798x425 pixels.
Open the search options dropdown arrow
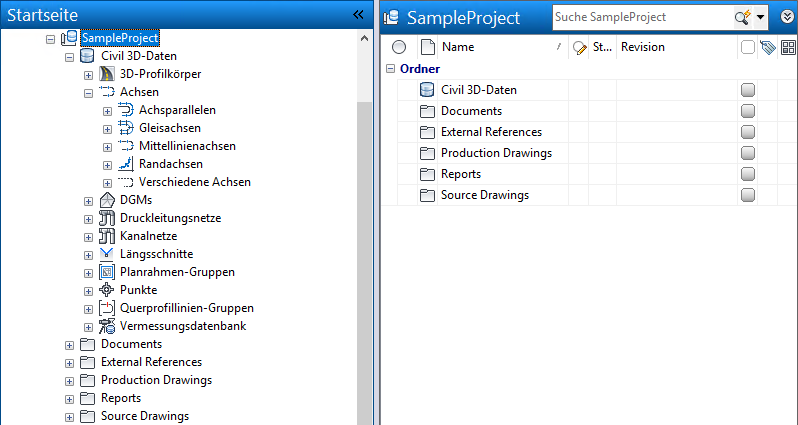tap(761, 17)
